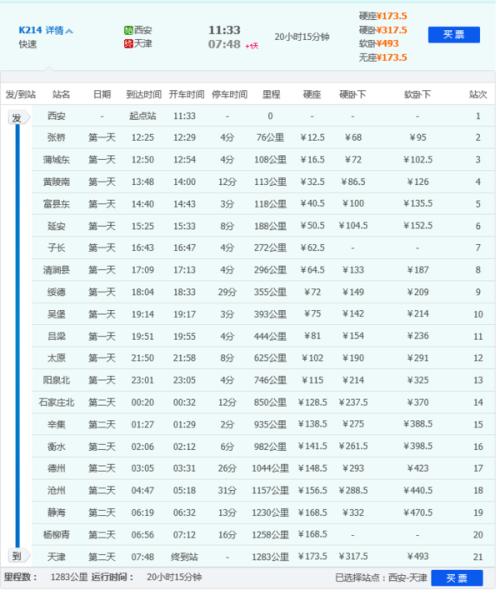Select the 子长 station name
Image resolution: width=500 pixels, height=595 pixels.
(x=57, y=248)
